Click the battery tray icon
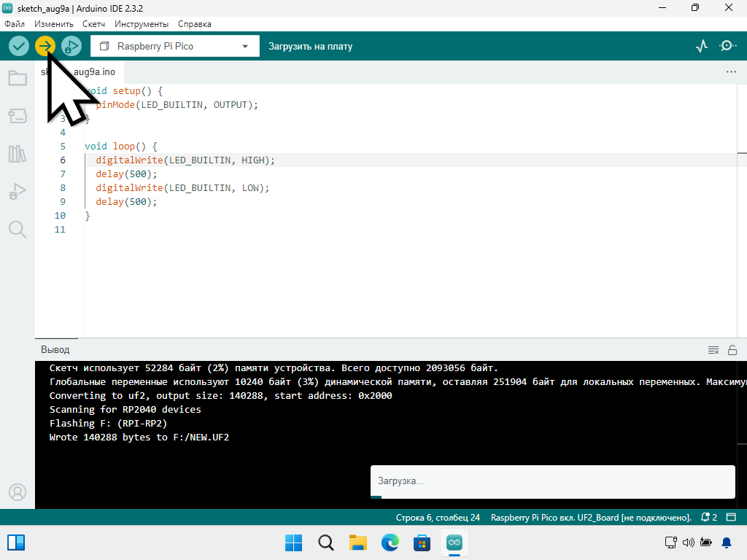Screen dimensions: 747x560 (x=706, y=542)
